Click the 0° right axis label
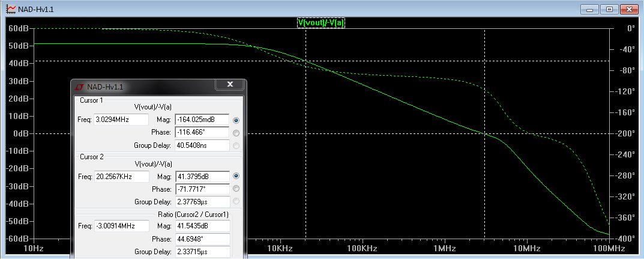Image resolution: width=644 pixels, height=259 pixels. [x=630, y=28]
